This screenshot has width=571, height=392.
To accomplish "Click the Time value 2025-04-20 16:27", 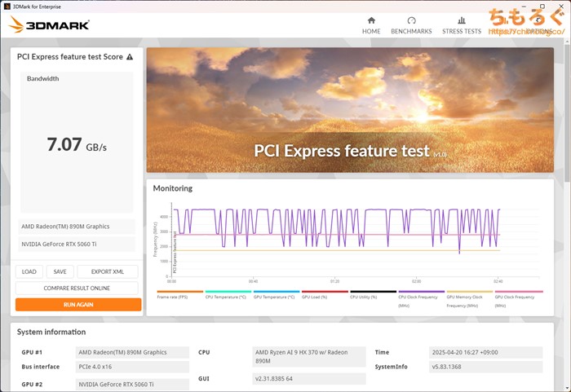I will point(486,352).
